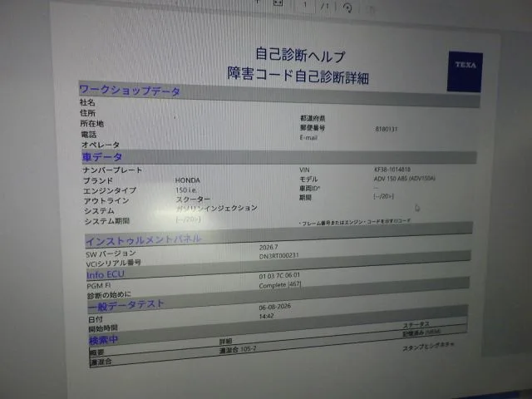
Task: Click the モデル label
Action: click(x=308, y=179)
